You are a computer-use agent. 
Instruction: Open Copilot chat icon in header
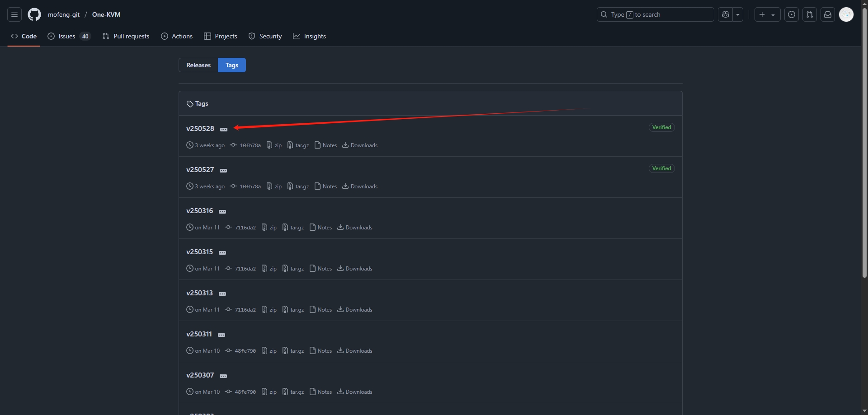click(726, 14)
